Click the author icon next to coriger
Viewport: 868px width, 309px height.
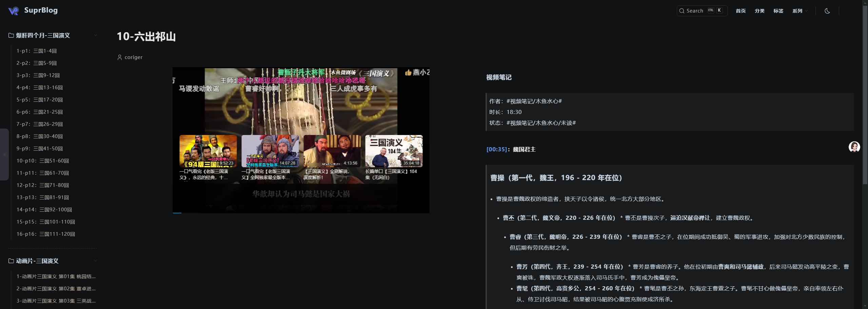click(x=120, y=57)
